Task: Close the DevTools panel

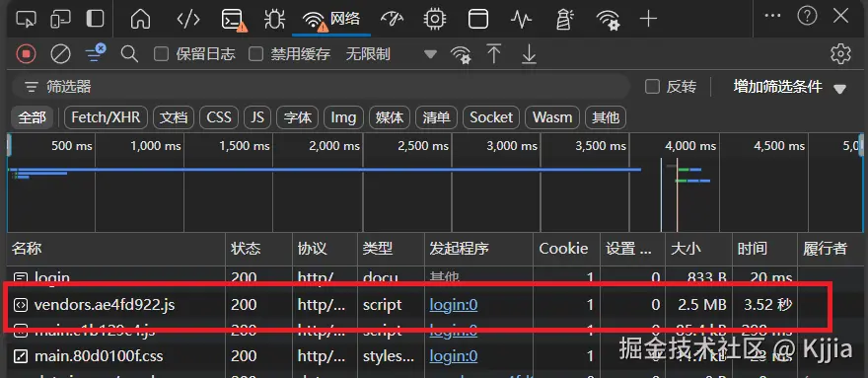Action: pos(840,16)
